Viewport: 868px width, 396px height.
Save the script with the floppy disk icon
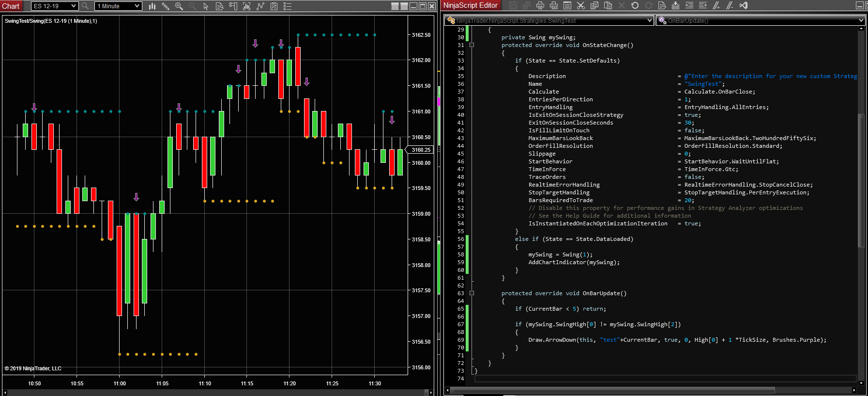point(513,5)
